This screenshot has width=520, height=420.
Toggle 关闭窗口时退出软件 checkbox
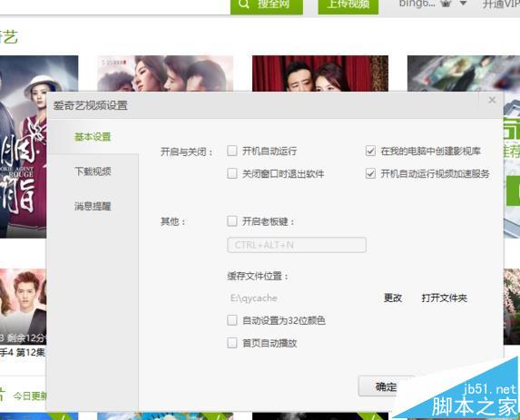232,173
